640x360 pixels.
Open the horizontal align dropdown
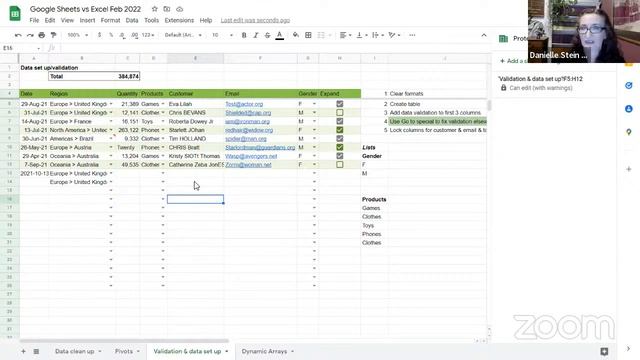(x=345, y=36)
